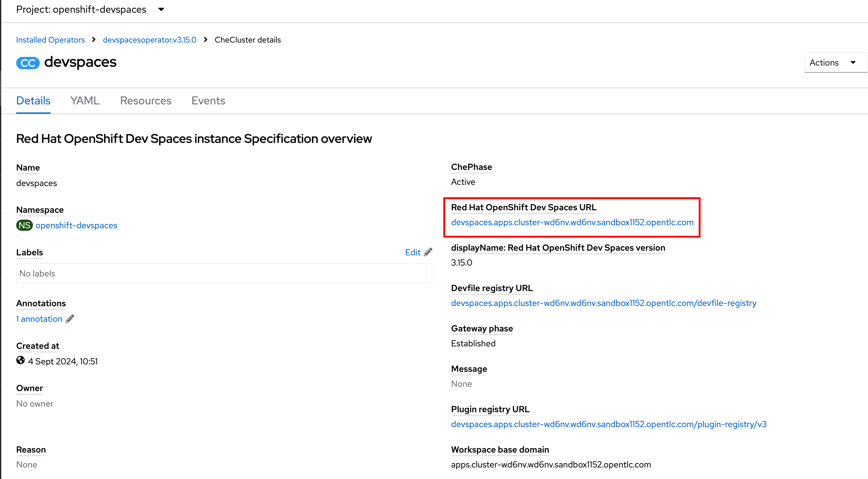
Task: Click the NS namespace badge icon
Action: (24, 225)
